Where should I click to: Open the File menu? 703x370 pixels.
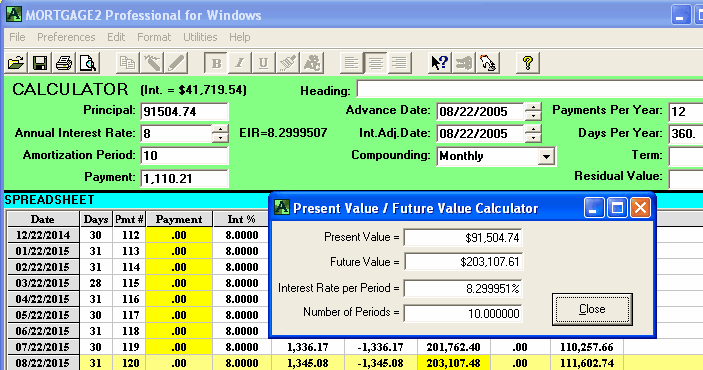coord(17,37)
